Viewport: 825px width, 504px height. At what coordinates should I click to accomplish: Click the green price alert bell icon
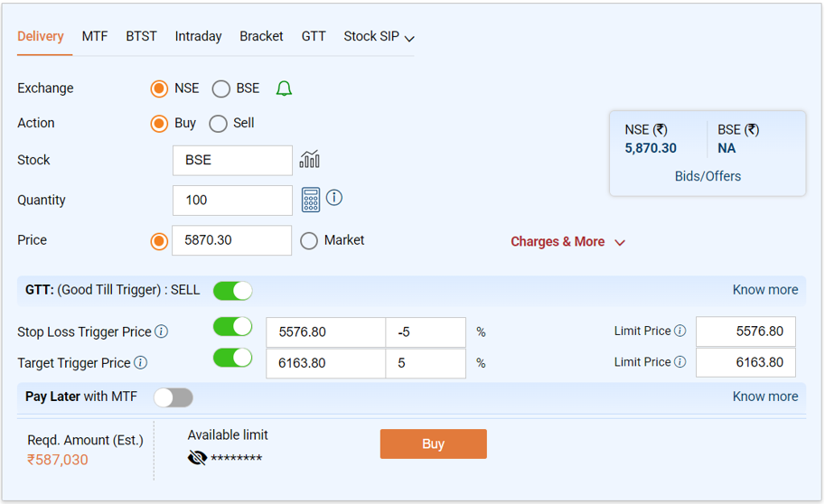coord(284,89)
